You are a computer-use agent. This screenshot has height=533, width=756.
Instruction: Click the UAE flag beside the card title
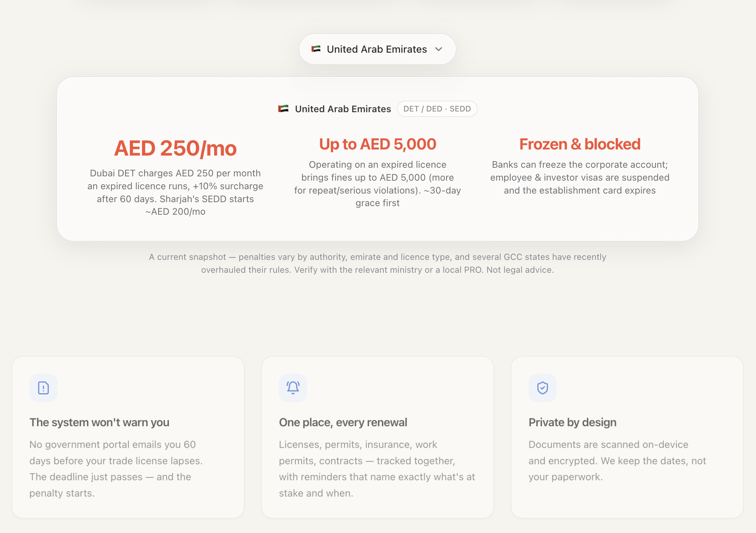point(283,109)
